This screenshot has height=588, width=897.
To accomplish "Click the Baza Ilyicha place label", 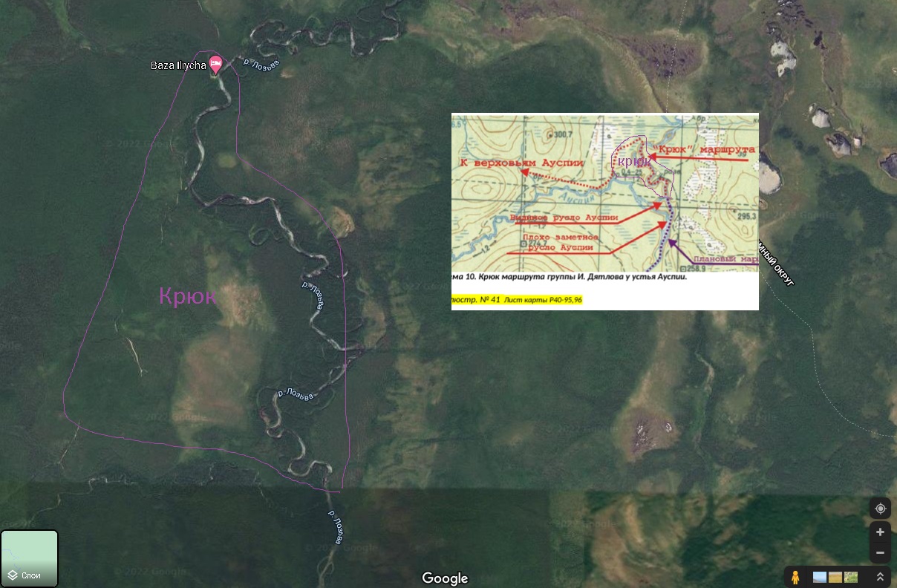I will tap(178, 65).
